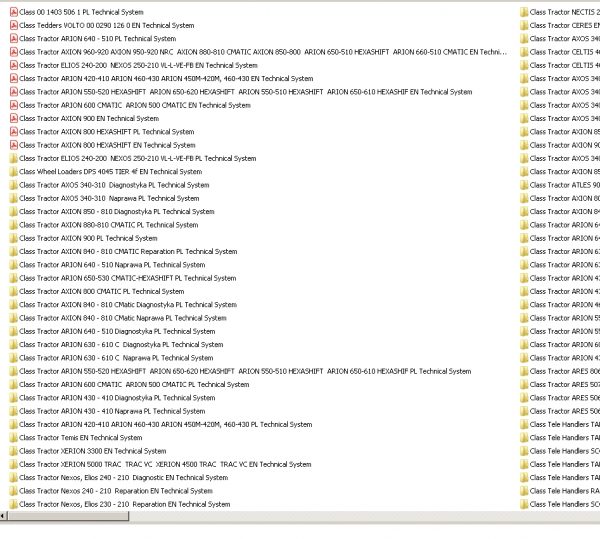
Task: Select 'ARION 550-520 HEXASHIFT' PL folder name
Action: click(245, 371)
